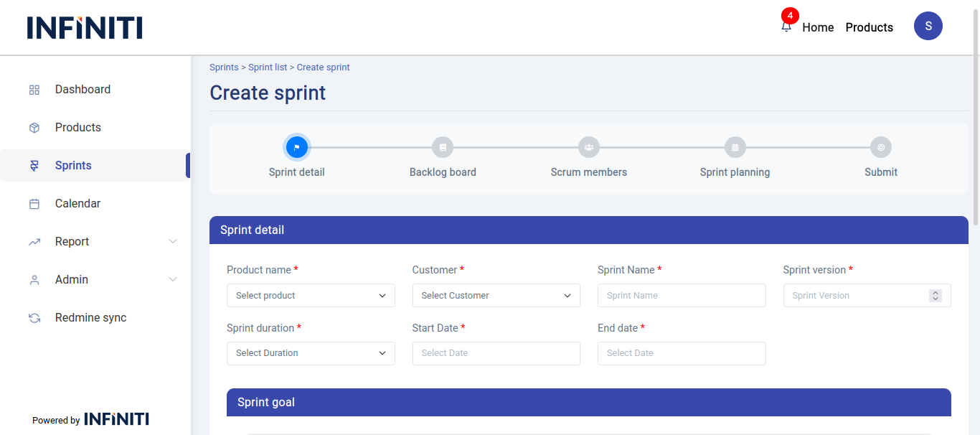Navigate to Calendar in the sidebar
Screen dimensions: 980x435
(x=77, y=203)
